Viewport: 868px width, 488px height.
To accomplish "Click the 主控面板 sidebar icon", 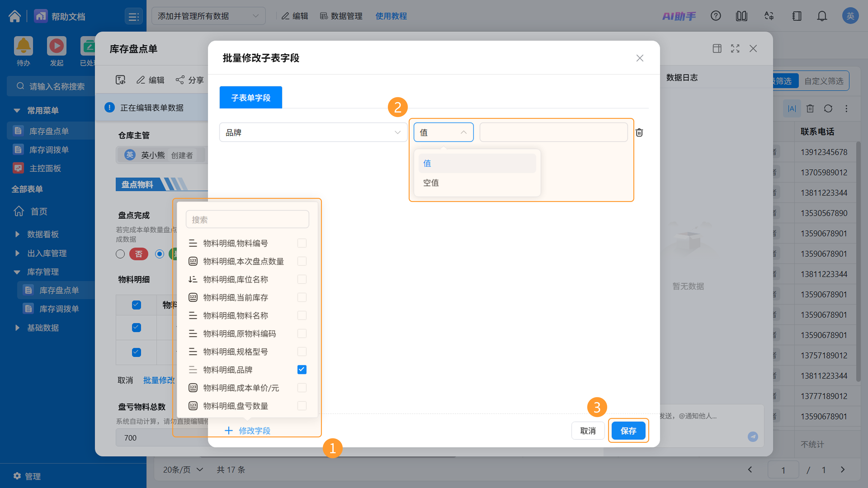I will coord(18,168).
